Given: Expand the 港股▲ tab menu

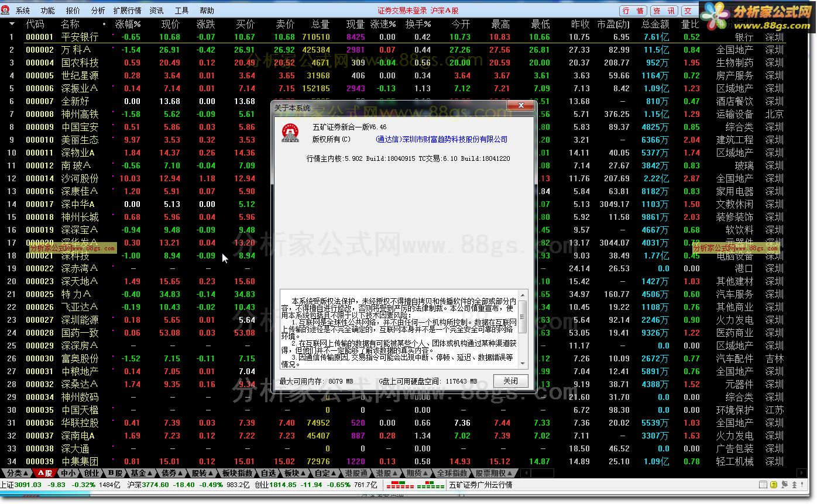Looking at the screenshot, I should (386, 473).
